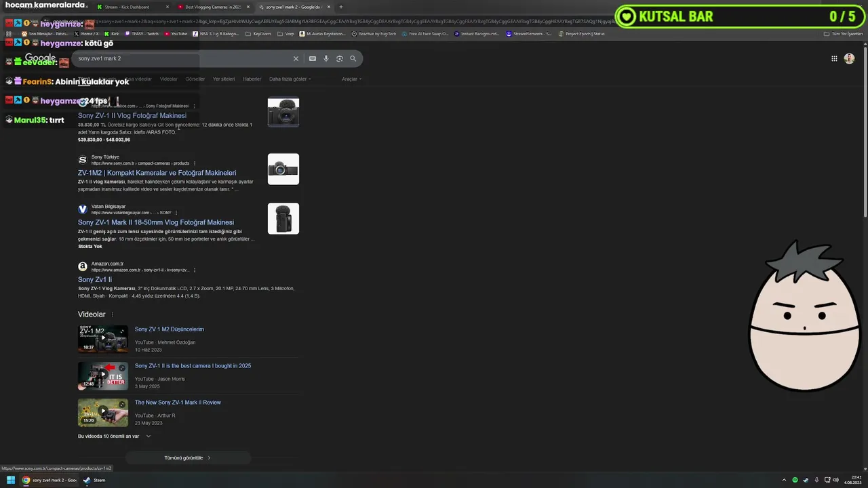The height and width of the screenshot is (488, 868).
Task: Open The New Sony ZV-1 Mark II Review video
Action: pyautogui.click(x=178, y=403)
